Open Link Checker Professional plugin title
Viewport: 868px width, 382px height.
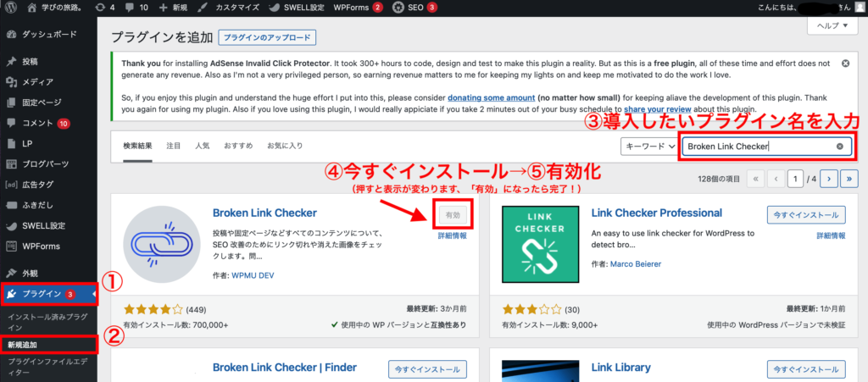coord(657,213)
